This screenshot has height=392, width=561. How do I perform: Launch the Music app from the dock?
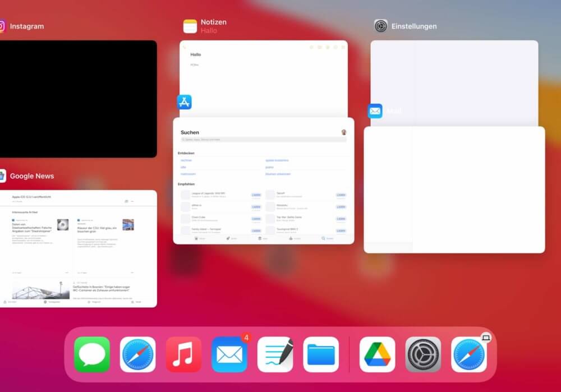183,354
